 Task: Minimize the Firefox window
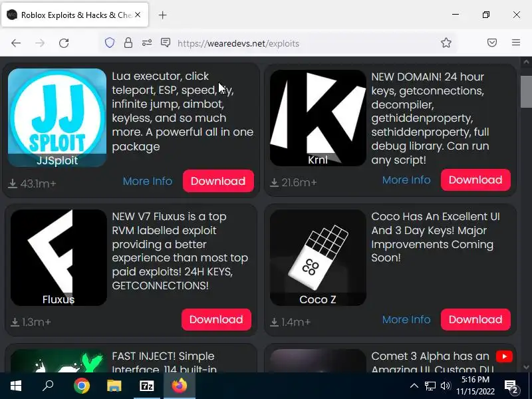click(456, 15)
